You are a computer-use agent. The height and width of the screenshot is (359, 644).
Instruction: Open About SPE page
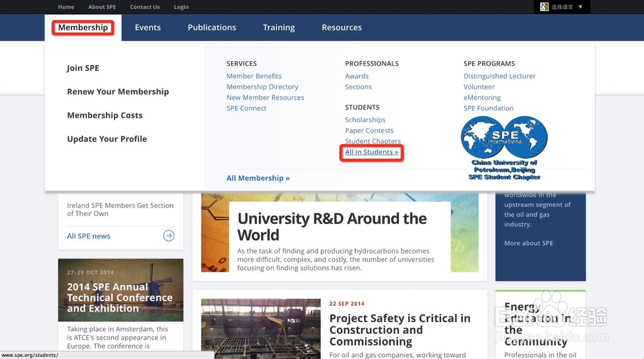point(102,7)
